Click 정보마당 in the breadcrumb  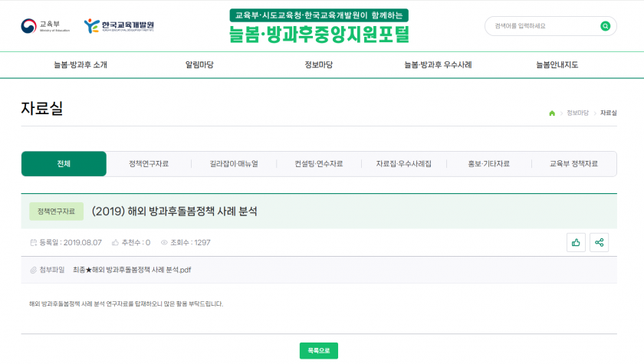(x=577, y=113)
